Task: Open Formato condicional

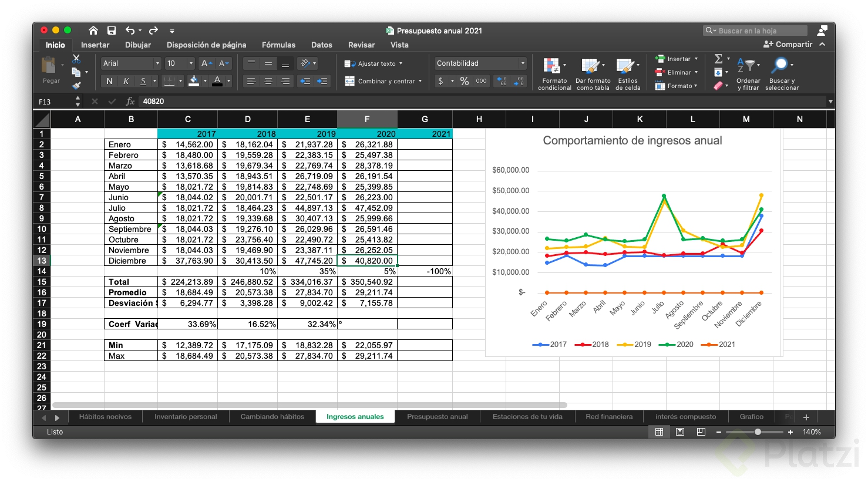Action: click(554, 74)
